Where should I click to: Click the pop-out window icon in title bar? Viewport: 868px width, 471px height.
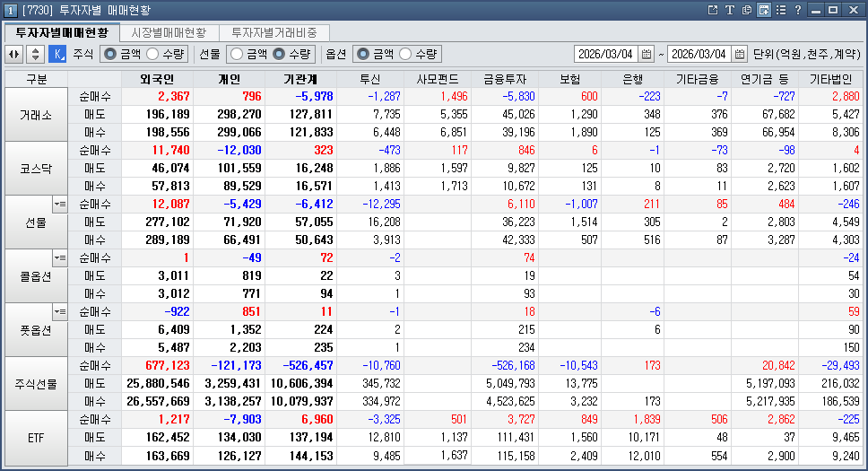713,10
